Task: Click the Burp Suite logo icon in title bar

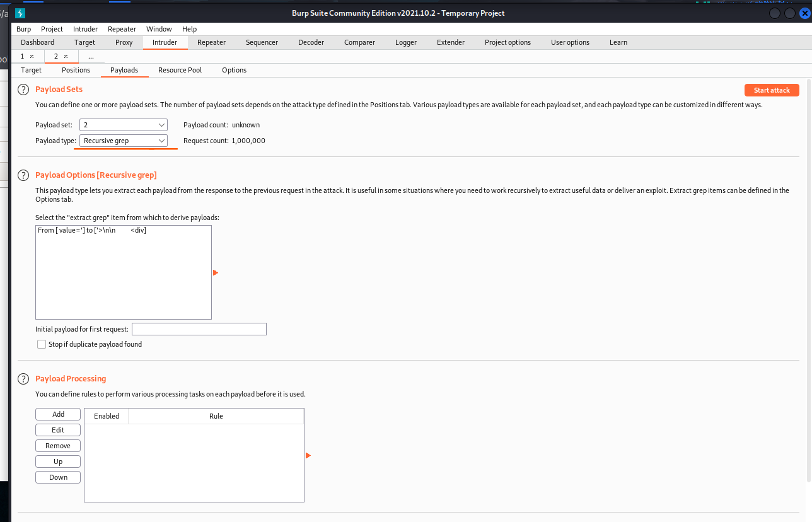Action: tap(20, 13)
